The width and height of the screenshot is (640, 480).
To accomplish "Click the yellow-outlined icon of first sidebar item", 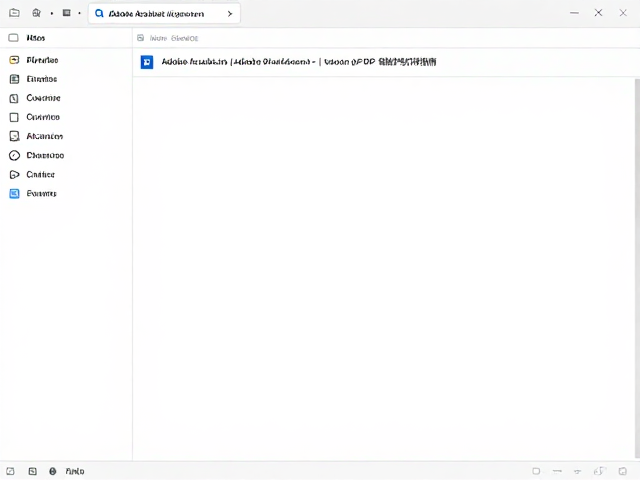I will (x=14, y=60).
